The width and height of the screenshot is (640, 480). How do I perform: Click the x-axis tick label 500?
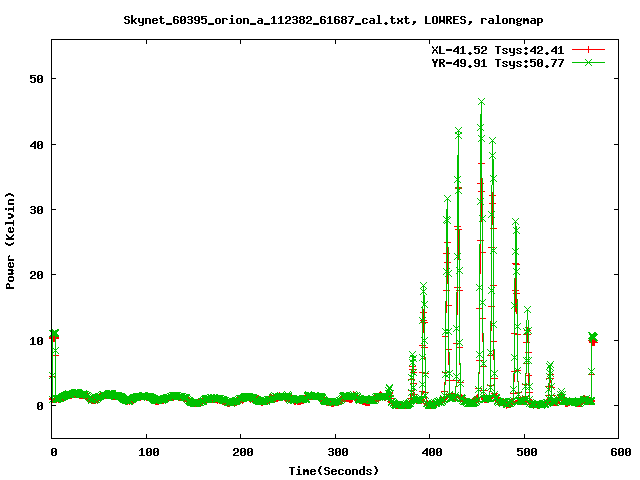[527, 452]
